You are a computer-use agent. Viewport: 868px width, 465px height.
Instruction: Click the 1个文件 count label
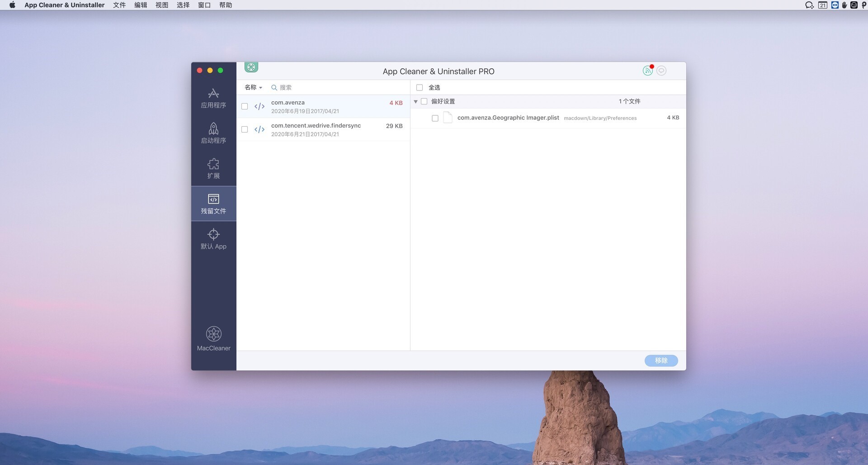[629, 101]
